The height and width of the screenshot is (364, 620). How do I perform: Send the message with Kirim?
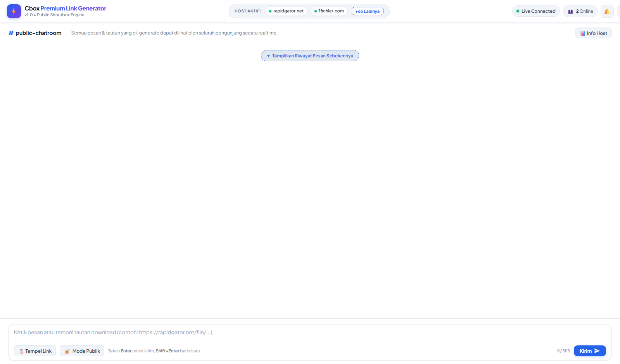point(590,351)
